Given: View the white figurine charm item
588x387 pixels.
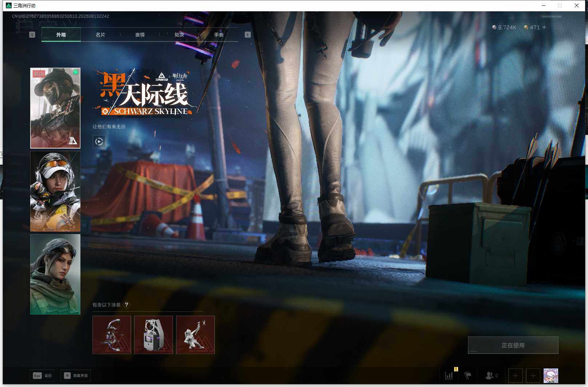Looking at the screenshot, I should (195, 335).
